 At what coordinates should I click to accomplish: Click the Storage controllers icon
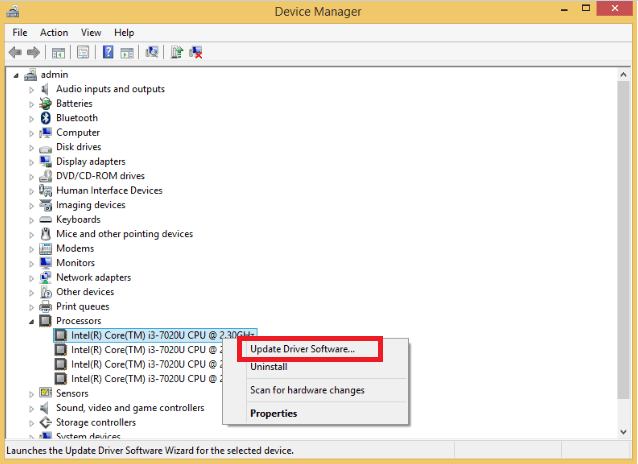click(x=46, y=422)
